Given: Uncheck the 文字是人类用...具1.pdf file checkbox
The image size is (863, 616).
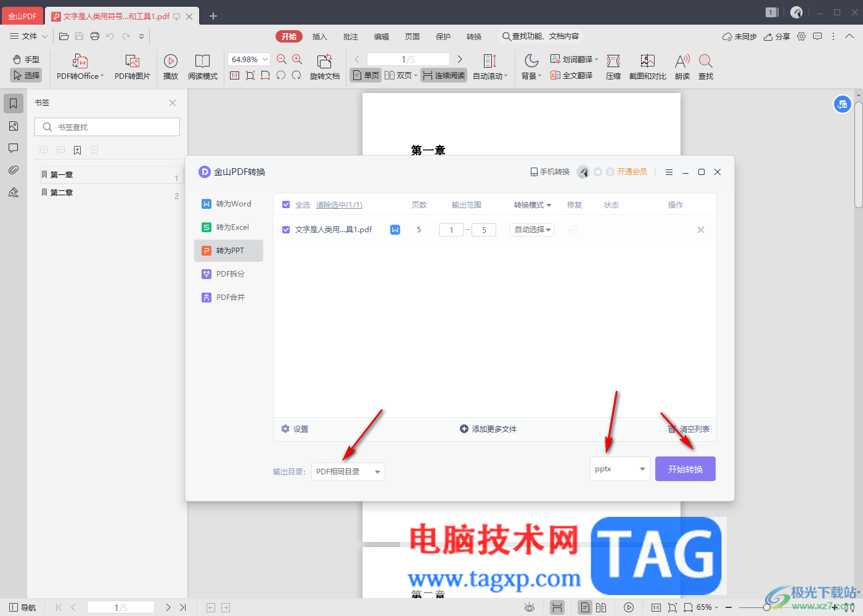Looking at the screenshot, I should point(286,230).
